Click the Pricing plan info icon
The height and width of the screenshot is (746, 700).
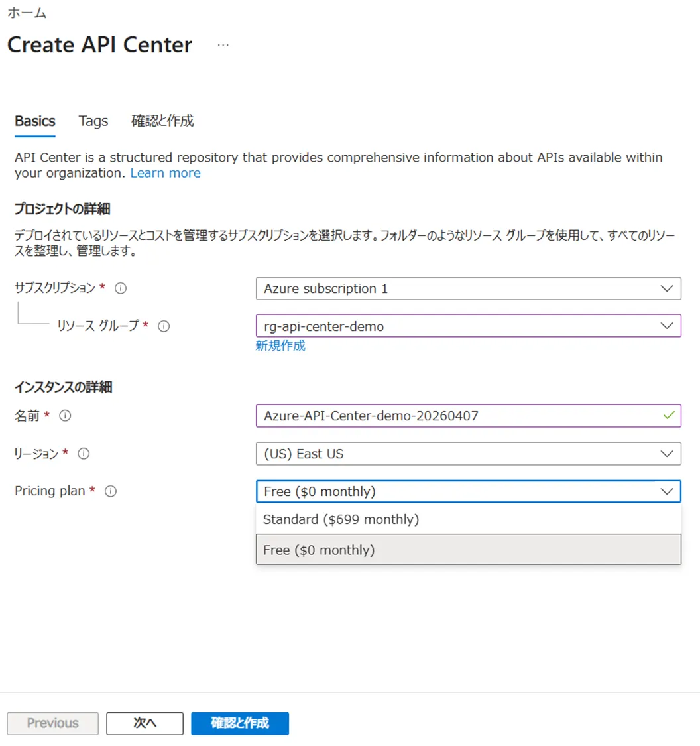click(111, 491)
